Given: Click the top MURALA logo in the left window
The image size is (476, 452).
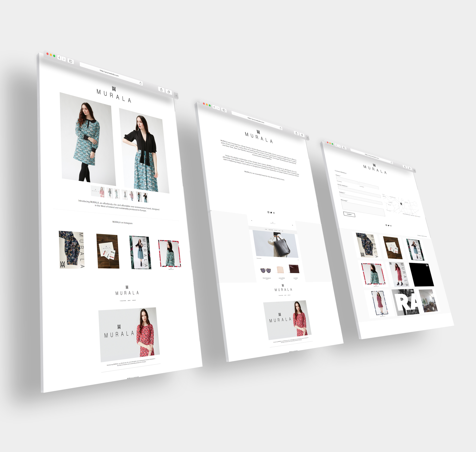Looking at the screenshot, I should pos(114,95).
